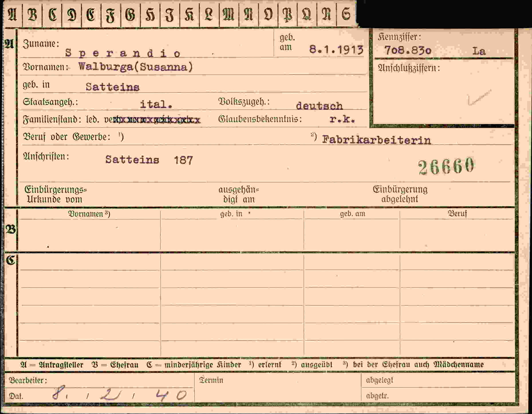The width and height of the screenshot is (532, 414).
Task: Click the "Termin" label
Action: pos(211,380)
